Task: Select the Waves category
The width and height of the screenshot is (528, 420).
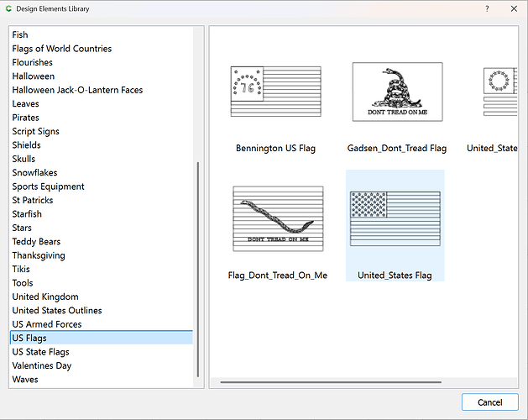Action: [x=25, y=380]
